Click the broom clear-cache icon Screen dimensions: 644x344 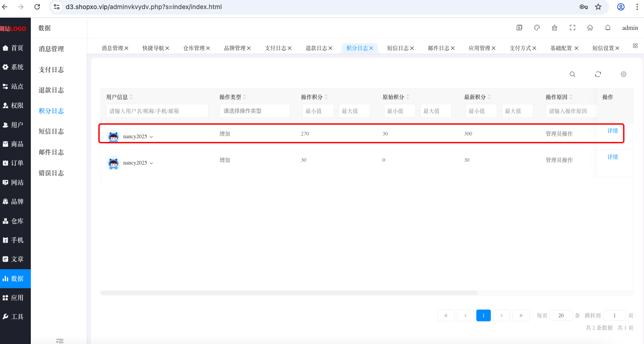tap(555, 28)
